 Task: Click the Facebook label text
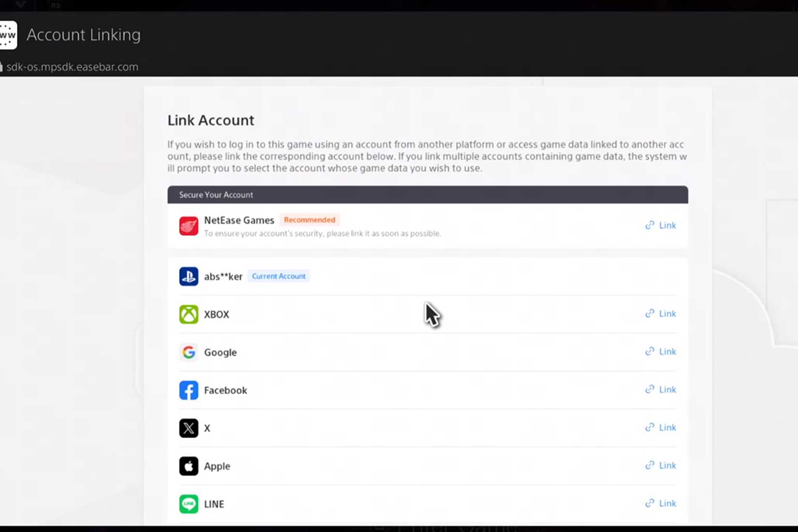(x=225, y=390)
